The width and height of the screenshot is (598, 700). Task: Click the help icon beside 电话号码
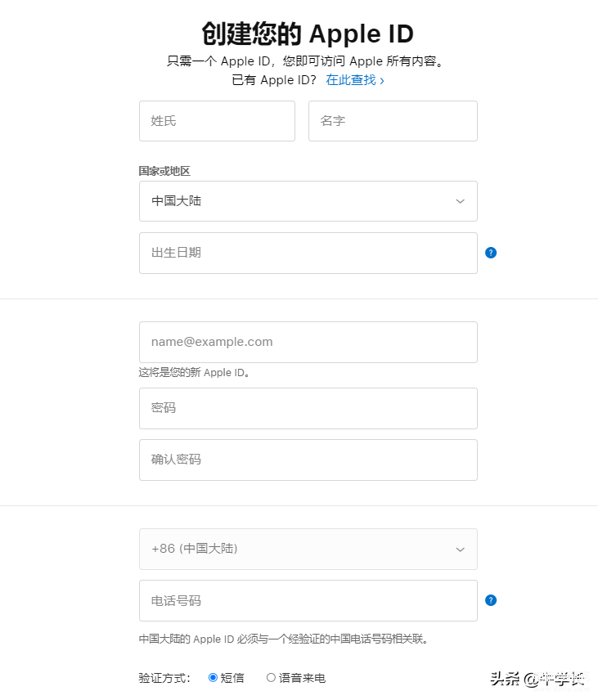point(491,600)
